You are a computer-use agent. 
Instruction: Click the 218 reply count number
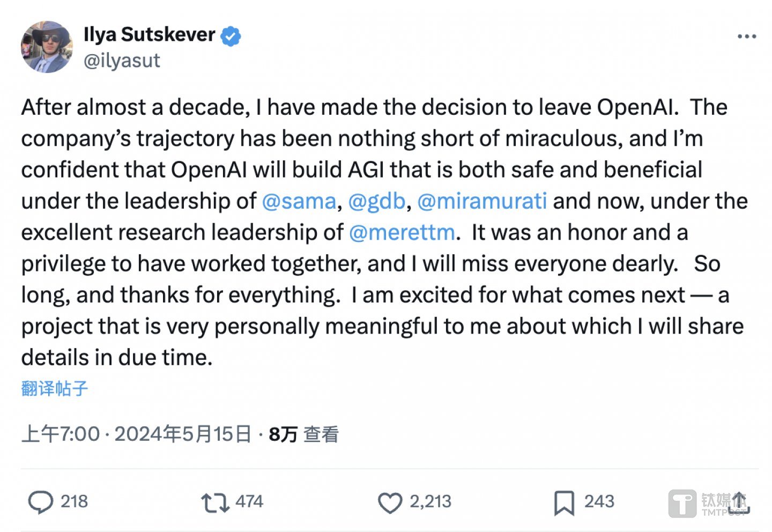pos(74,501)
